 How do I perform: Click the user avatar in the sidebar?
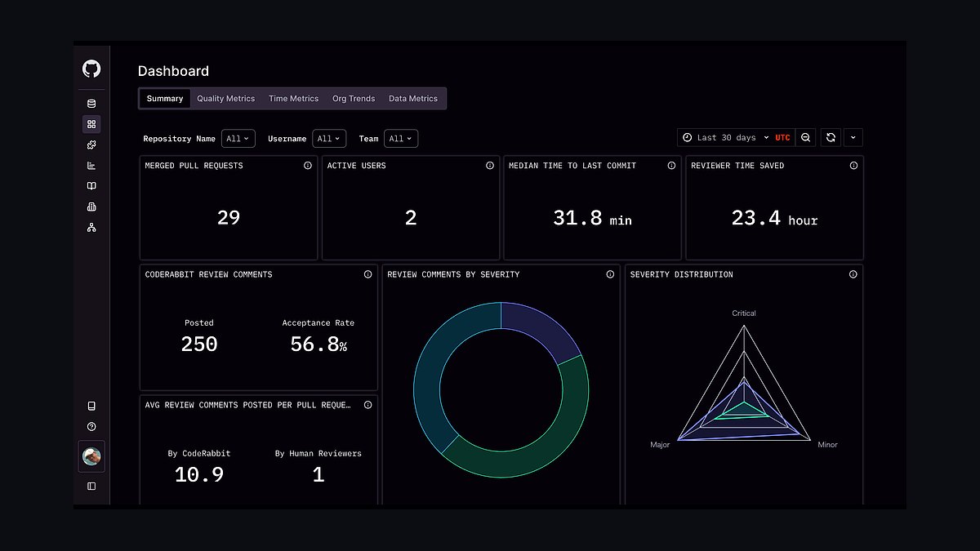coord(91,456)
